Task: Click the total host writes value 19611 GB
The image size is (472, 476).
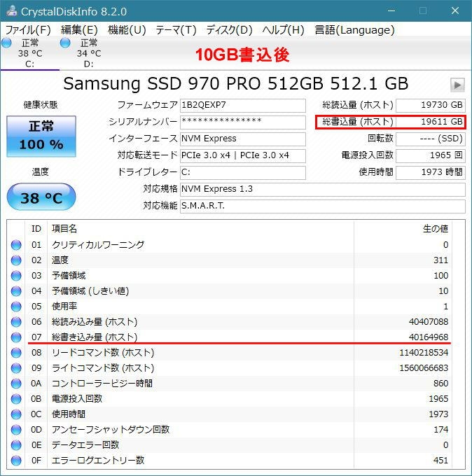Action: point(431,122)
